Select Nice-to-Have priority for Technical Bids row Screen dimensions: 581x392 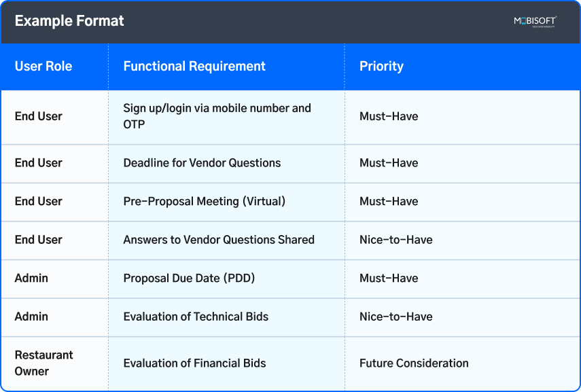click(395, 317)
